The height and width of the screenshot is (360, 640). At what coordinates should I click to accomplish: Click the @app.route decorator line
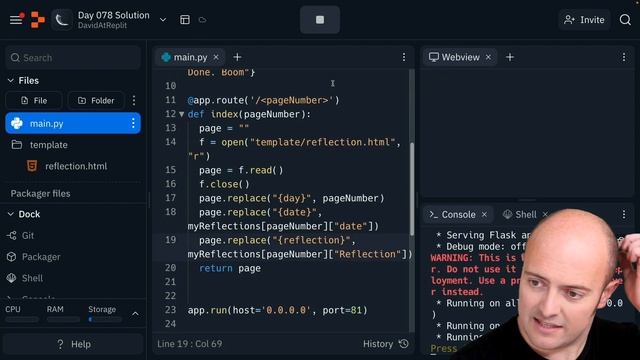point(263,100)
